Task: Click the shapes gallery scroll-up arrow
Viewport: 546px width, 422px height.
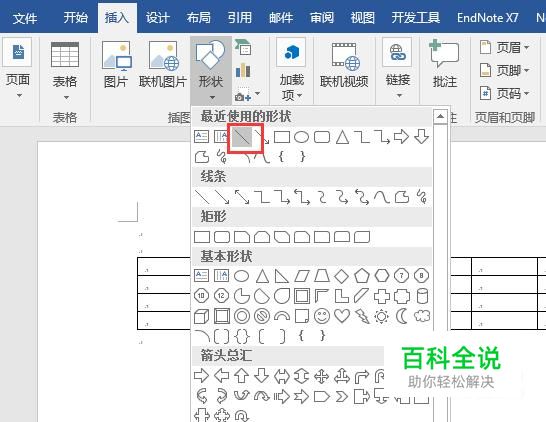Action: (440, 116)
